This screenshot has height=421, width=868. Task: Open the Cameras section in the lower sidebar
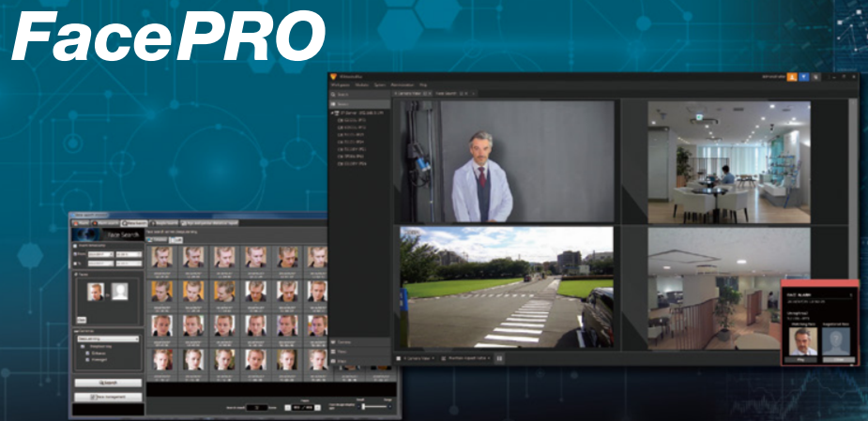click(360, 342)
